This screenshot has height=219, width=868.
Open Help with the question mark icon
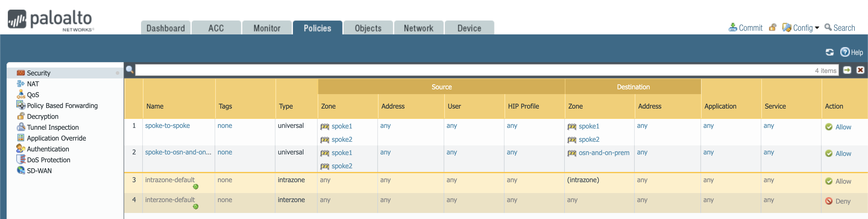[x=844, y=52]
